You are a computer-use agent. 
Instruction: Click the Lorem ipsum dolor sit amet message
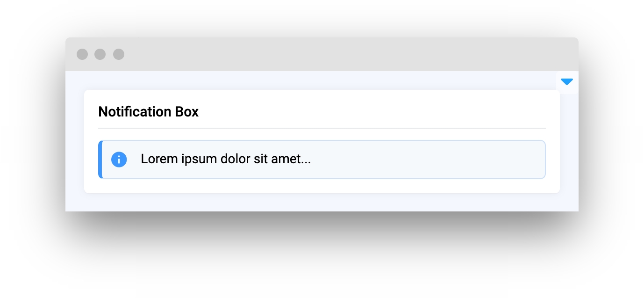click(x=226, y=159)
